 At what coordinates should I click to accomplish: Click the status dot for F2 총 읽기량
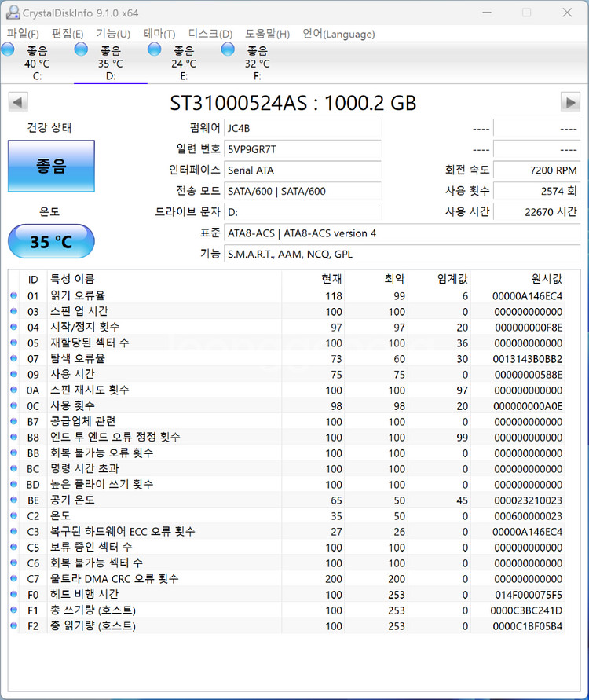(x=14, y=626)
